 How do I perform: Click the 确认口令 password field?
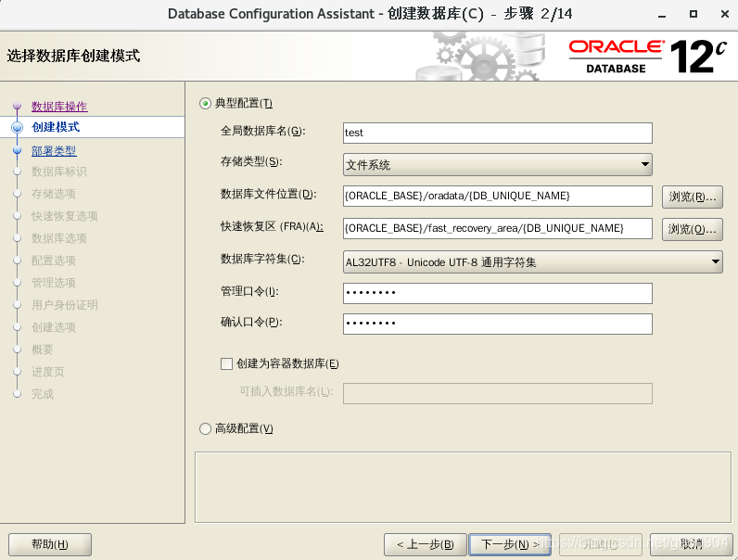498,324
